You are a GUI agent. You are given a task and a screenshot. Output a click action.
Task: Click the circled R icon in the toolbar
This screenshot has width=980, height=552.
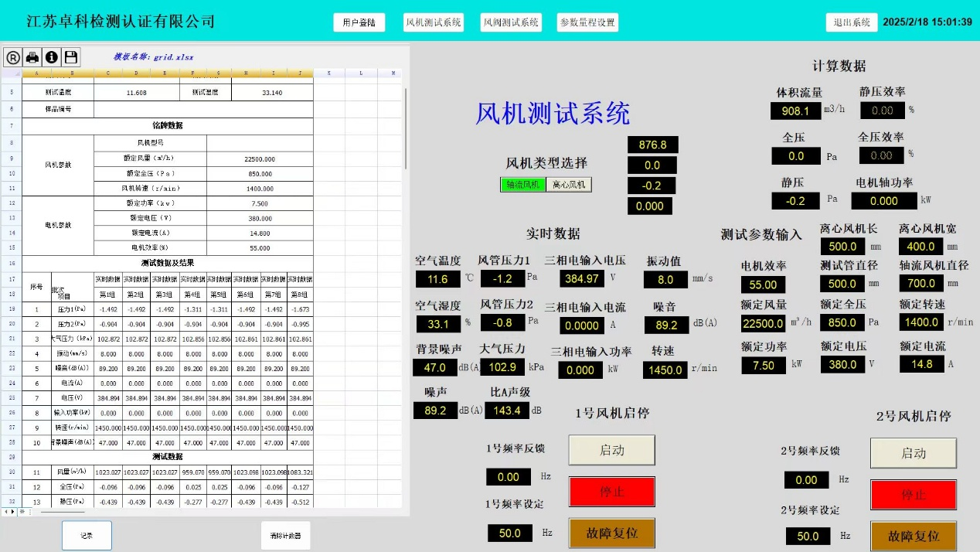click(14, 56)
